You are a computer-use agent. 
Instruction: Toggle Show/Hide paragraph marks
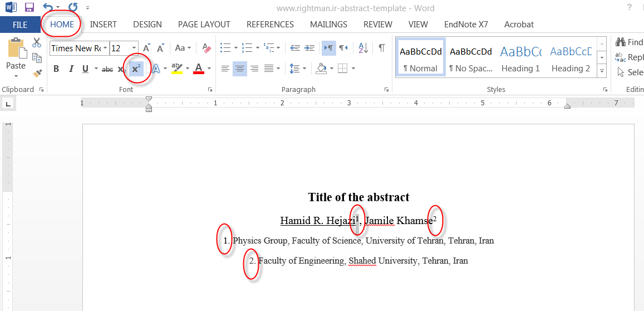[x=381, y=48]
